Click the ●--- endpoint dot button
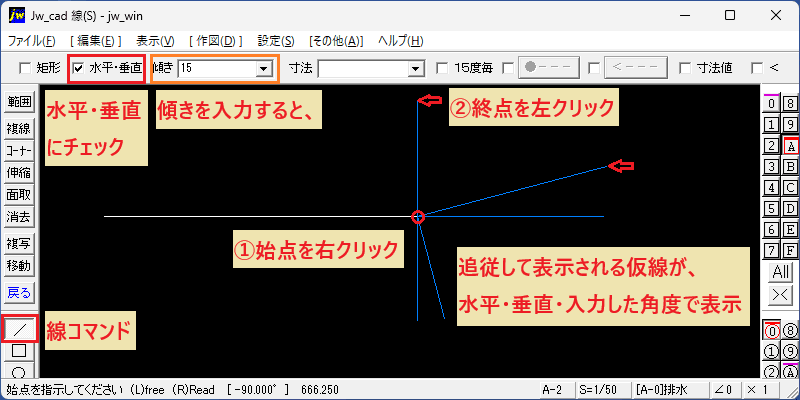Image resolution: width=800 pixels, height=400 pixels. point(549,67)
